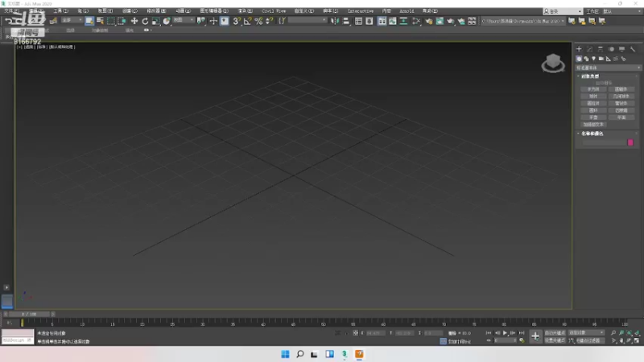644x362 pixels.
Task: Toggle 3D Snaps
Action: point(237,21)
